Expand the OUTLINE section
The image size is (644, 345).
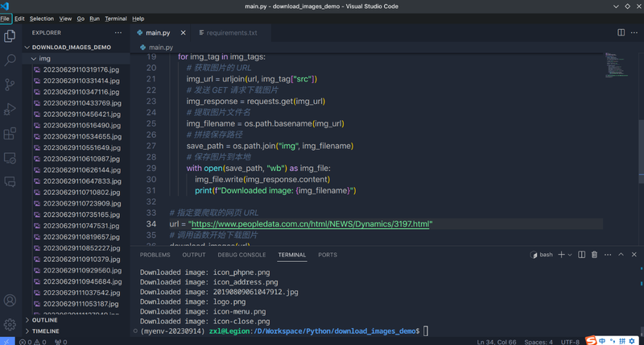click(x=43, y=320)
